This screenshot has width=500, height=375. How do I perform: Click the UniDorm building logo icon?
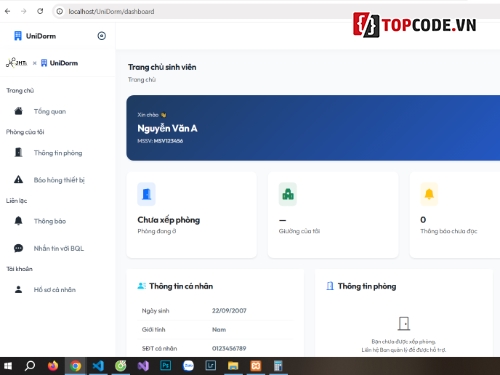point(18,36)
